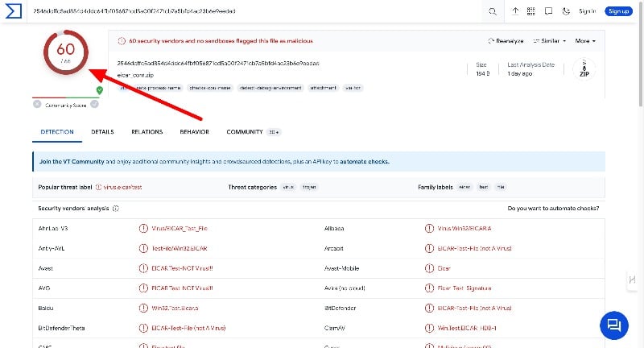Focus the hash search input field
The width and height of the screenshot is (644, 348).
[x=254, y=11]
